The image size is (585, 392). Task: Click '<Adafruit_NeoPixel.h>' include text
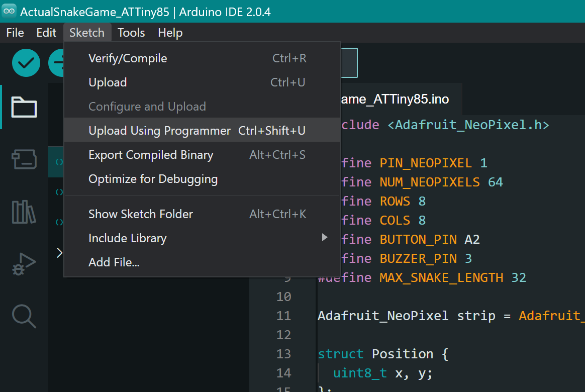pyautogui.click(x=468, y=125)
